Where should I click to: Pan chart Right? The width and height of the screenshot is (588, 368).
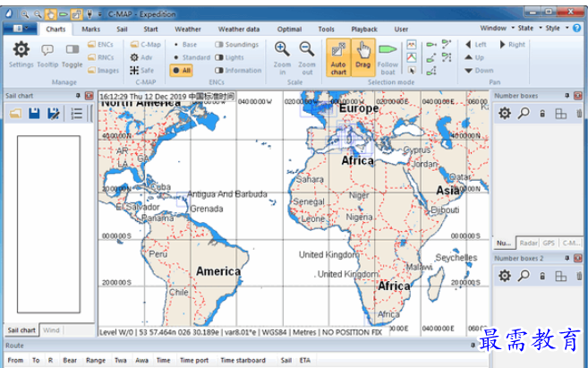click(512, 44)
